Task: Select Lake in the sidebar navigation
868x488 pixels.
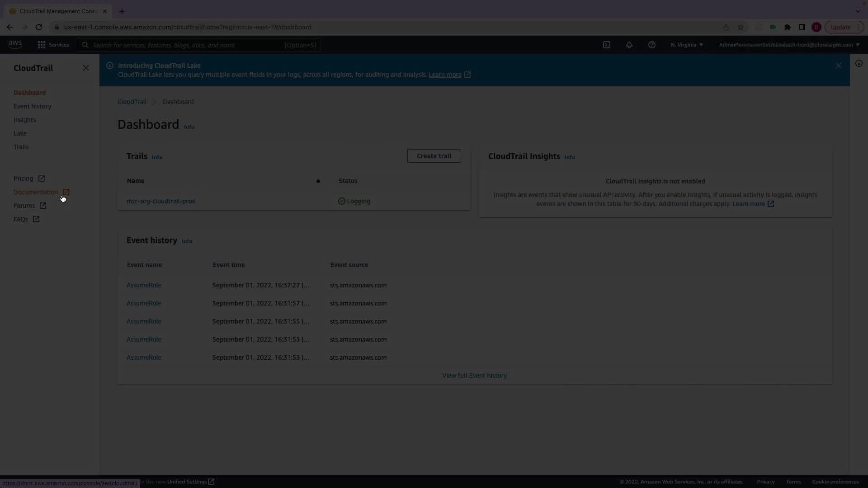Action: tap(20, 133)
